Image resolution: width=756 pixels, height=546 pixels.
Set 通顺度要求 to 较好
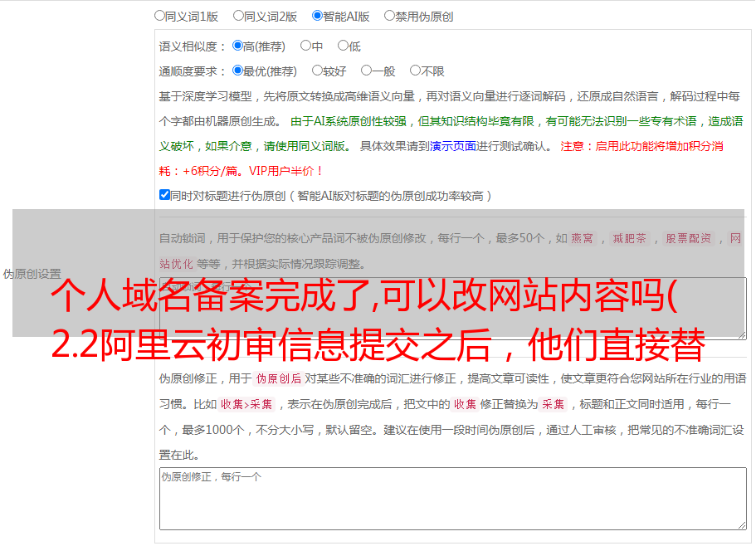click(x=317, y=71)
